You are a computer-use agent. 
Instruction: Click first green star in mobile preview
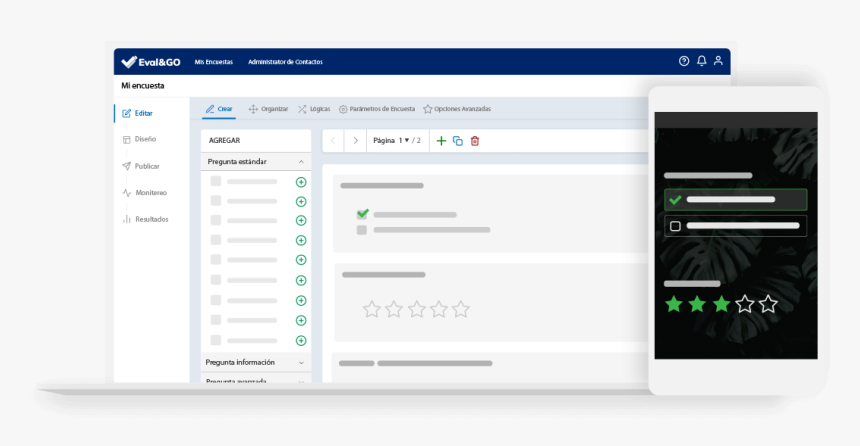tap(674, 304)
